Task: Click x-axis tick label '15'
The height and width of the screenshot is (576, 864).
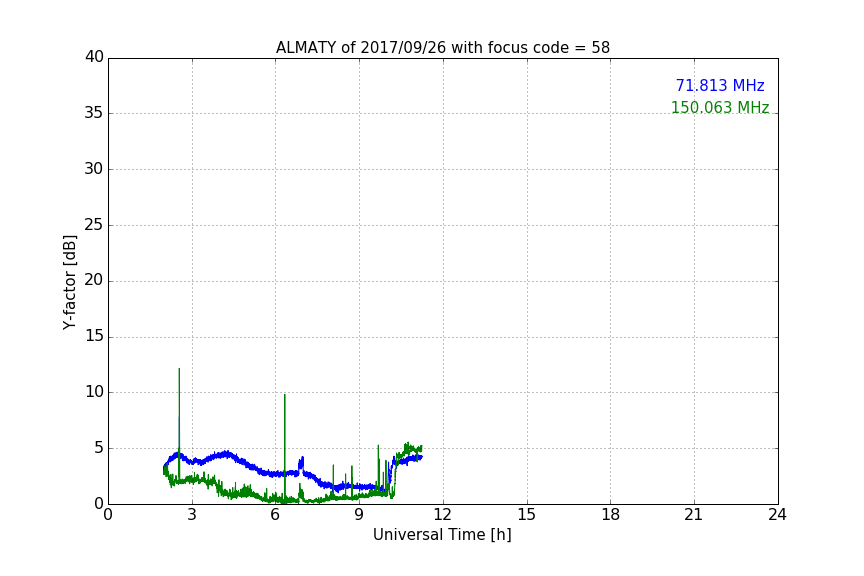Action: (527, 515)
